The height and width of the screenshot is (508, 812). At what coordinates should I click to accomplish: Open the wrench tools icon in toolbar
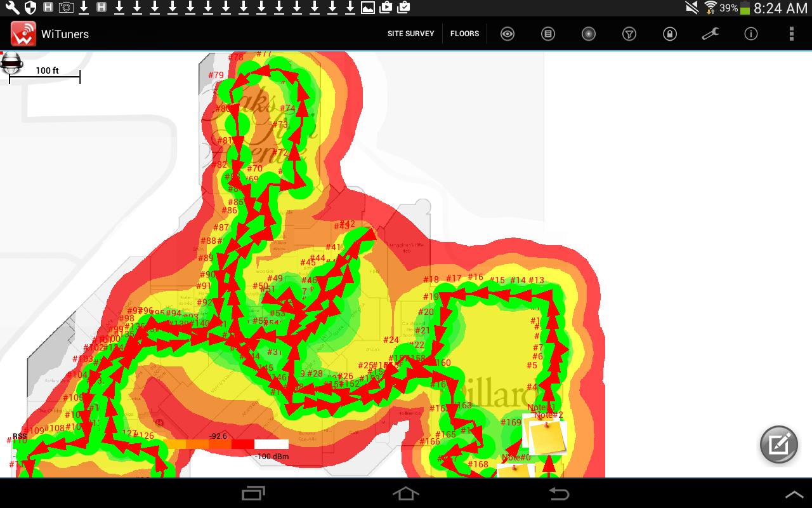tap(710, 34)
